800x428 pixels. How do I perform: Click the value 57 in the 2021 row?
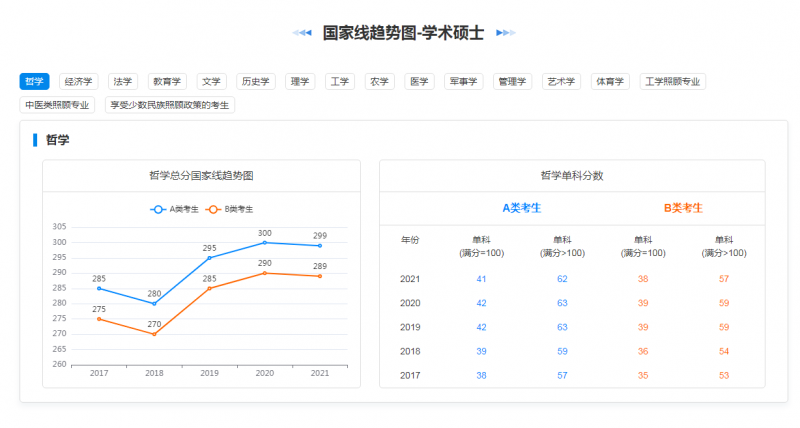[x=724, y=279]
